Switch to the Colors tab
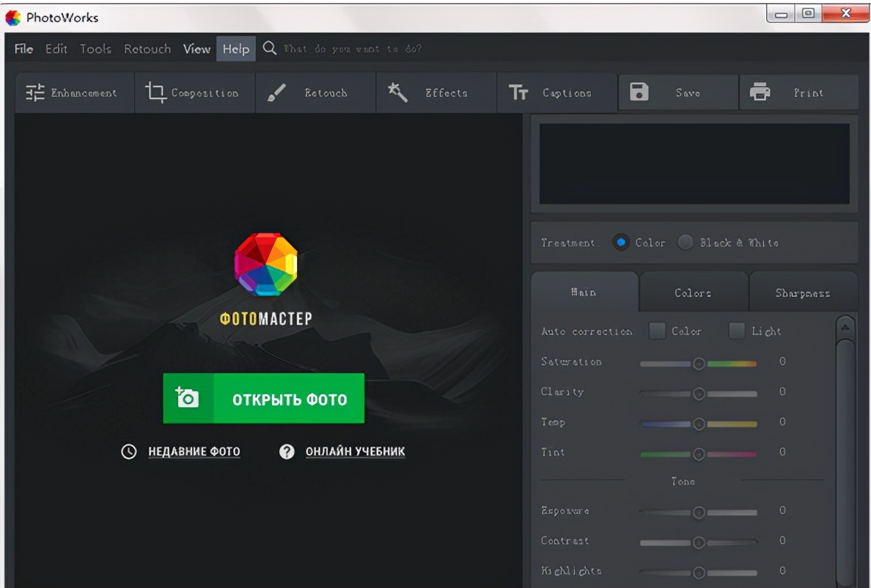 694,293
